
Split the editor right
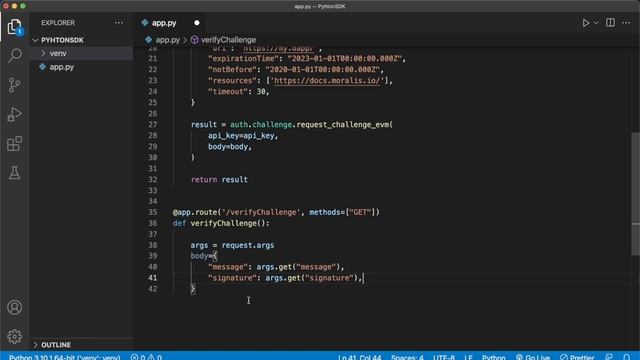pyautogui.click(x=610, y=23)
